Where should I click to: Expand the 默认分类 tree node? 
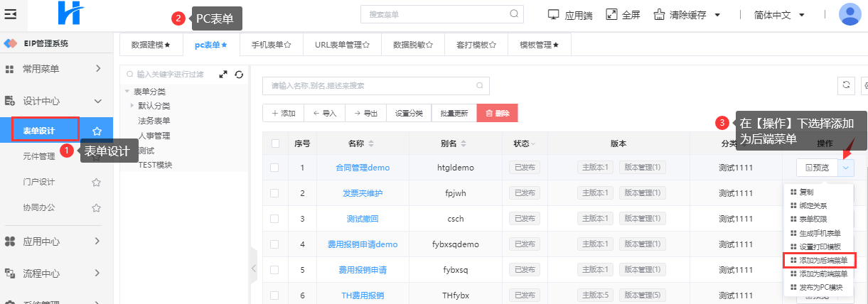click(132, 106)
